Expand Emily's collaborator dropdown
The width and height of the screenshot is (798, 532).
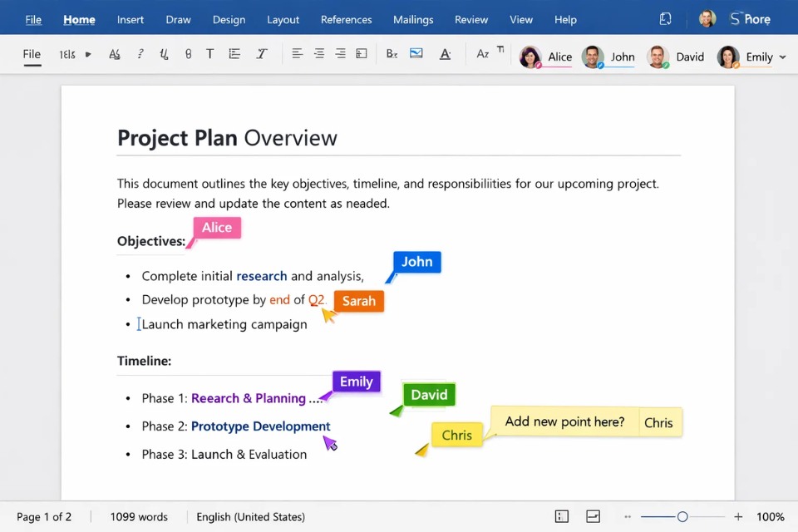coord(782,57)
